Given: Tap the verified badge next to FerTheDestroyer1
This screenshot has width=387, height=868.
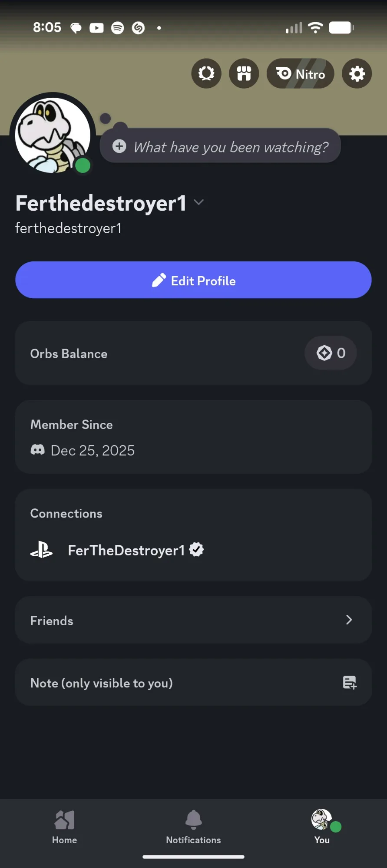Looking at the screenshot, I should point(197,549).
